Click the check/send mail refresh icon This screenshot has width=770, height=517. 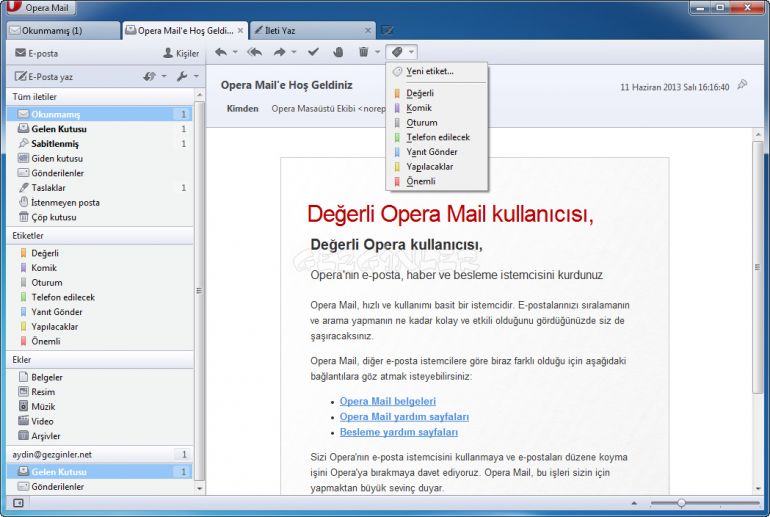(149, 77)
